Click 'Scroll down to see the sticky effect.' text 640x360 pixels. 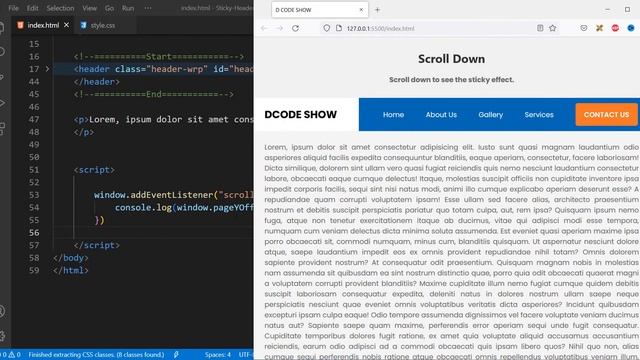click(451, 80)
